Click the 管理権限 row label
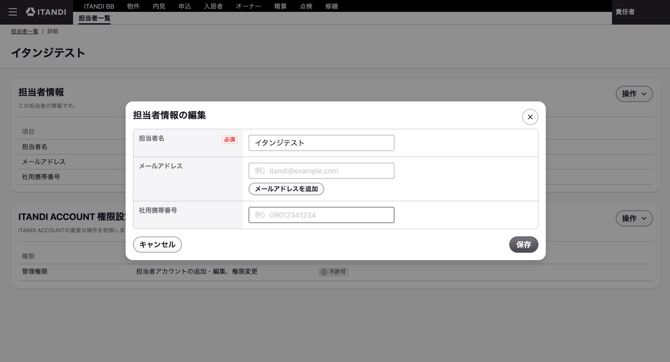Viewport: 670px width, 362px height. [35, 271]
